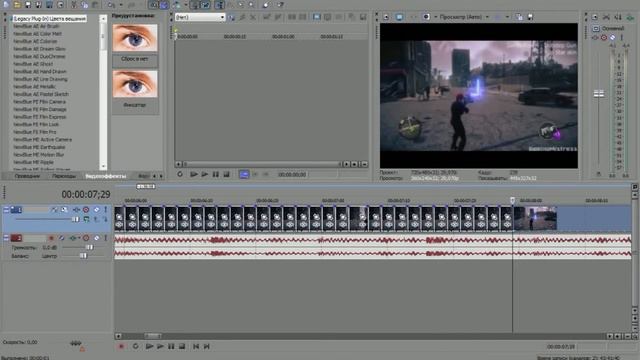Screen dimensions: 640x360
Task: Click the audio track 2 pan slider handle
Action: [83, 256]
